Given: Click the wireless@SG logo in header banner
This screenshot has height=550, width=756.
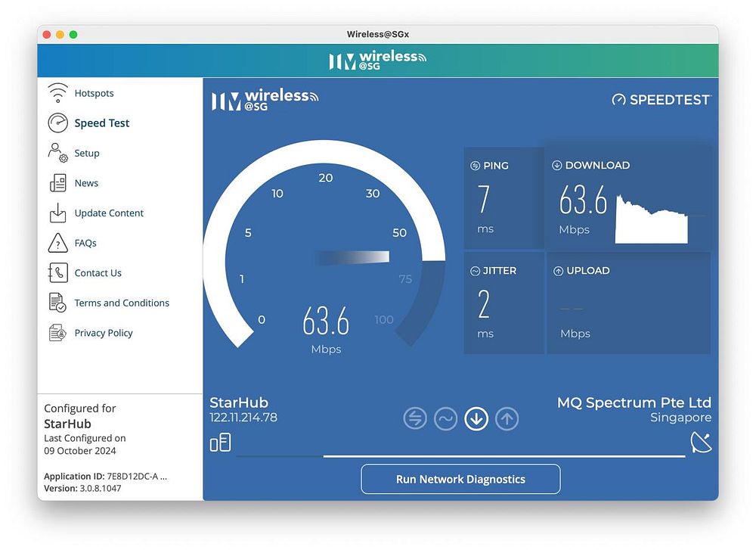Looking at the screenshot, I should pos(377,61).
